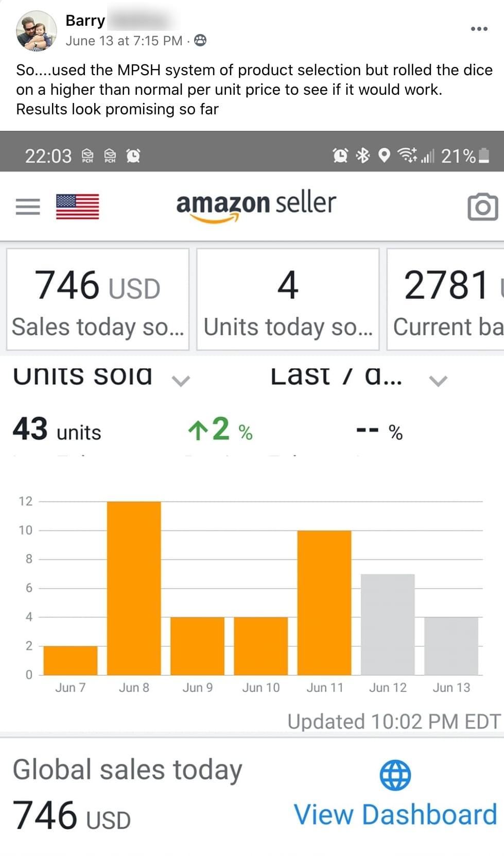
Task: Click the Jun 11 orange bar
Action: pos(324,603)
